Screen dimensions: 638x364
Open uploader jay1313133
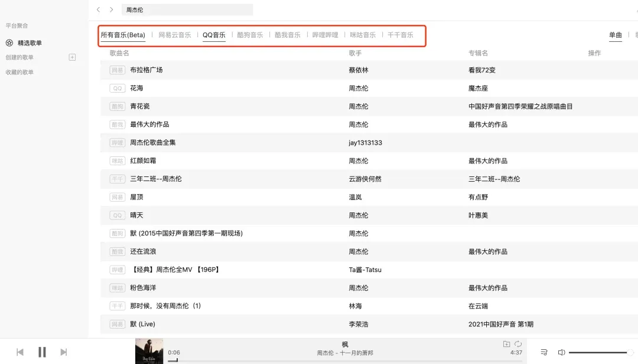click(366, 143)
